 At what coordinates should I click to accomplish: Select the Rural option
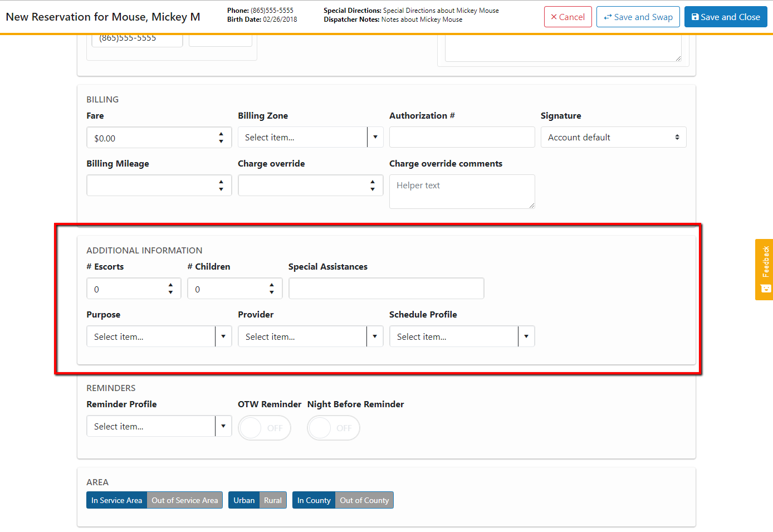coord(273,500)
